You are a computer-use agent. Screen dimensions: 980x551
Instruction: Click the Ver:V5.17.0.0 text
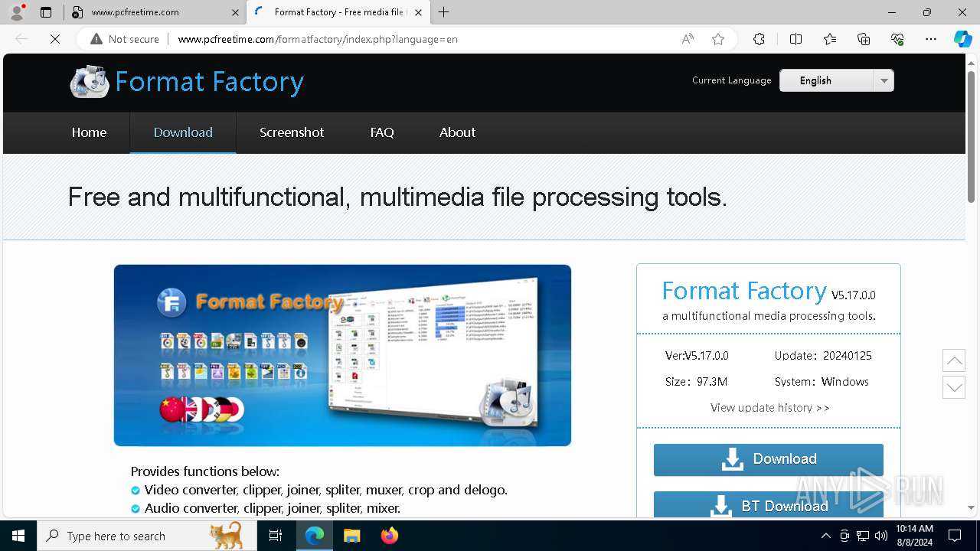click(x=697, y=356)
